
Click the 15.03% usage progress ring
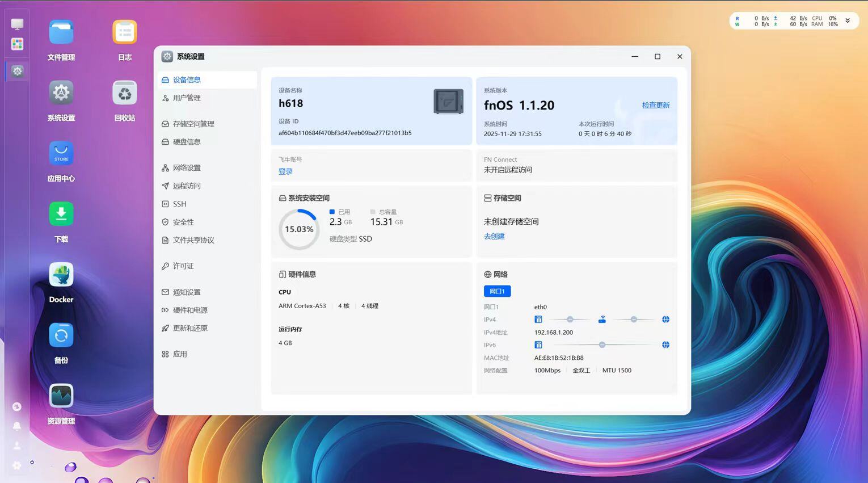coord(299,229)
